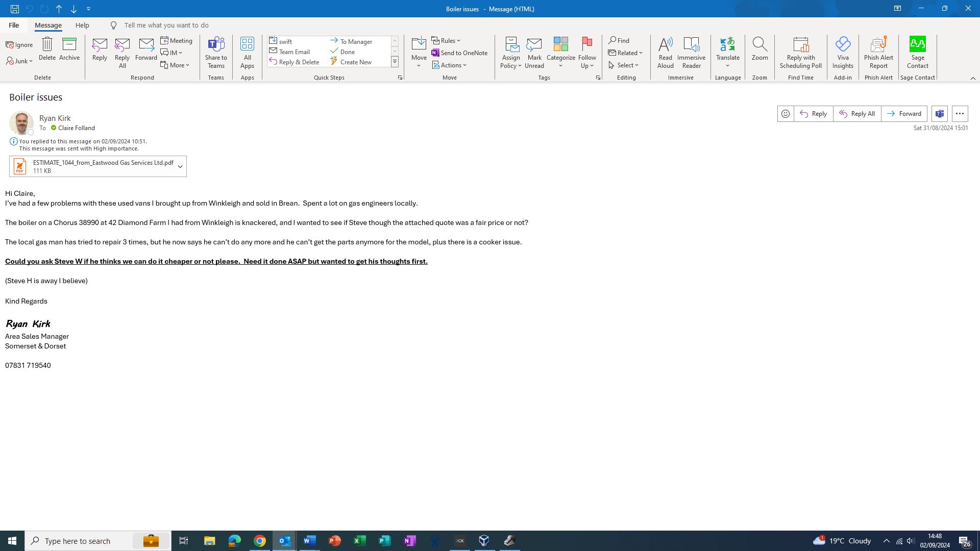
Task: Click Reply All in message header
Action: tap(857, 114)
